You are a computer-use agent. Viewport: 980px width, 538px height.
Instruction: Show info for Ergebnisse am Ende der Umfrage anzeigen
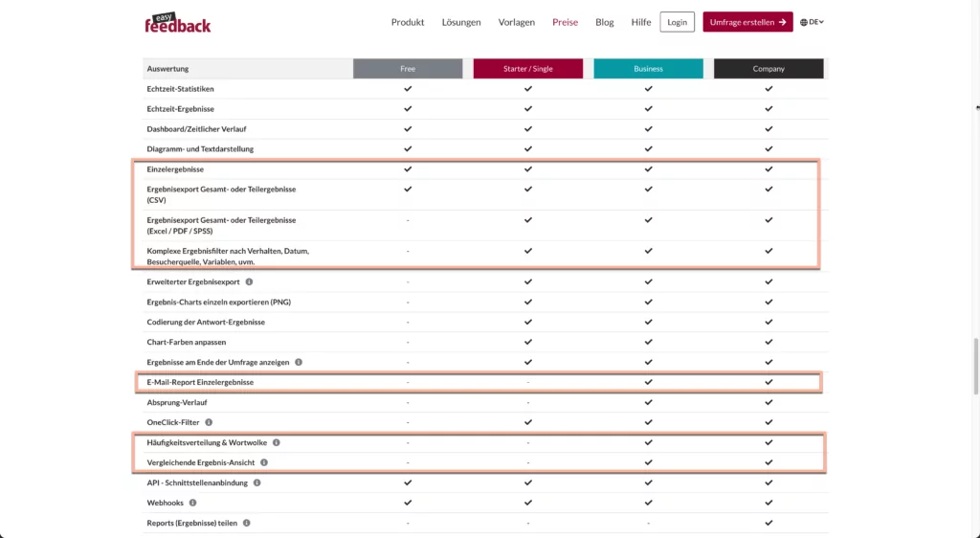click(299, 363)
